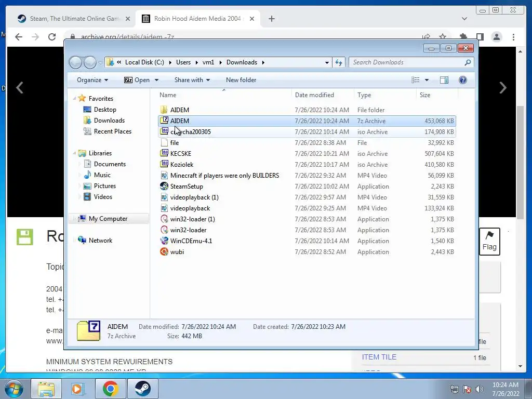This screenshot has width=532, height=399.
Task: Select the chuycha200305 iso file icon
Action: coord(164,131)
